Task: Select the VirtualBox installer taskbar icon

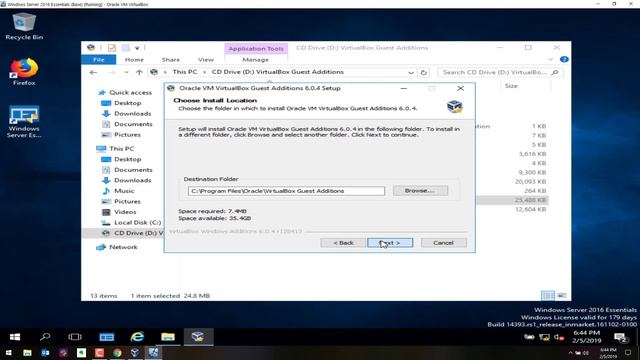Action: click(x=198, y=337)
